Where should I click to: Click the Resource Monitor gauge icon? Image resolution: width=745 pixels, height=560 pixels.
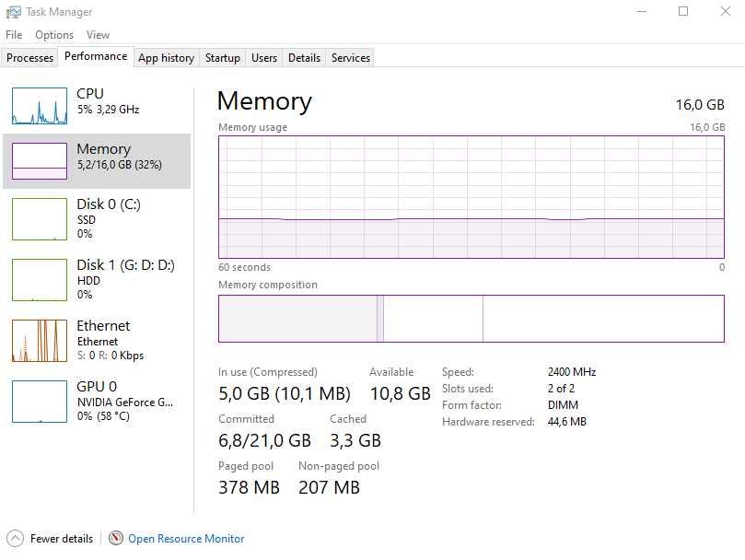pyautogui.click(x=116, y=538)
